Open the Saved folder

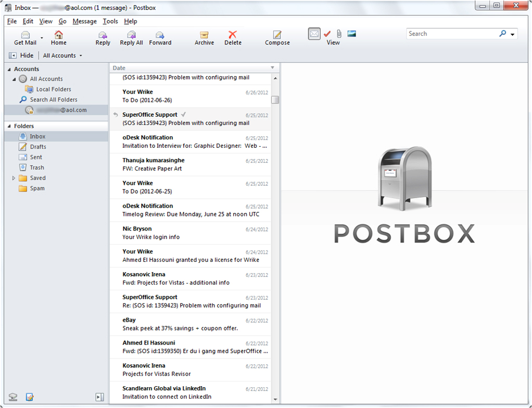[x=37, y=178]
